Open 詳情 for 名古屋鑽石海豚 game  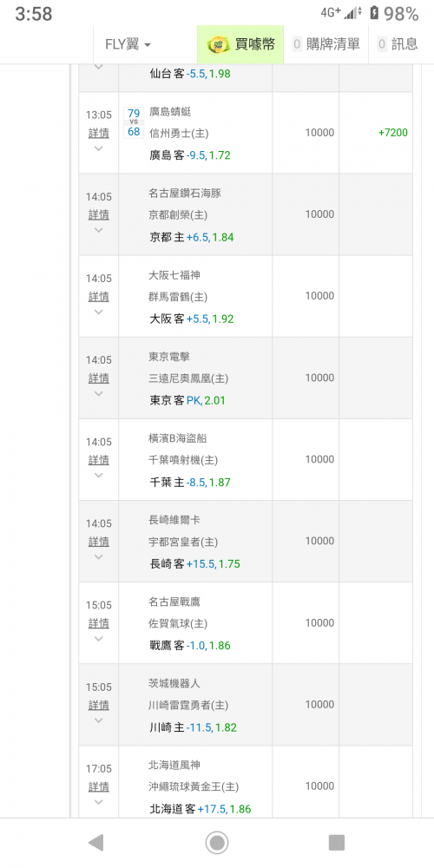point(99,214)
